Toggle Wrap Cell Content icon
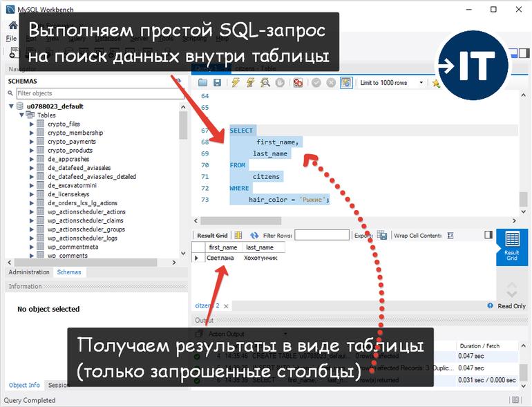 [450, 235]
